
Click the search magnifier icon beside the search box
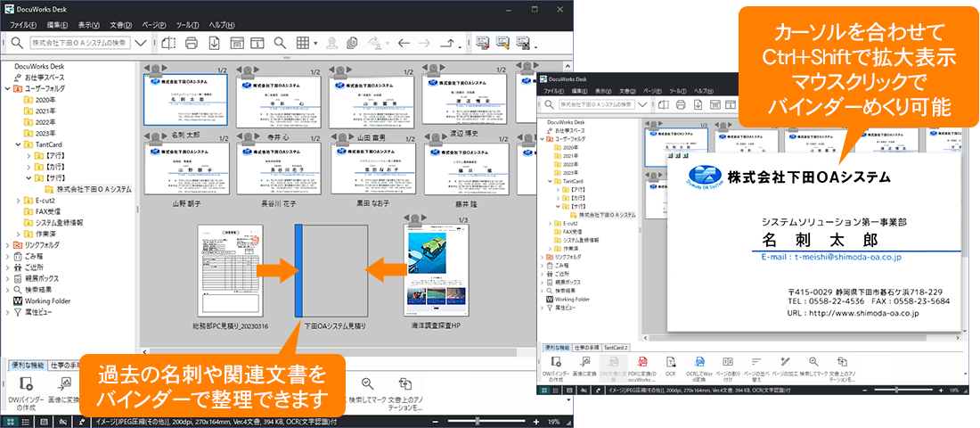(16, 43)
